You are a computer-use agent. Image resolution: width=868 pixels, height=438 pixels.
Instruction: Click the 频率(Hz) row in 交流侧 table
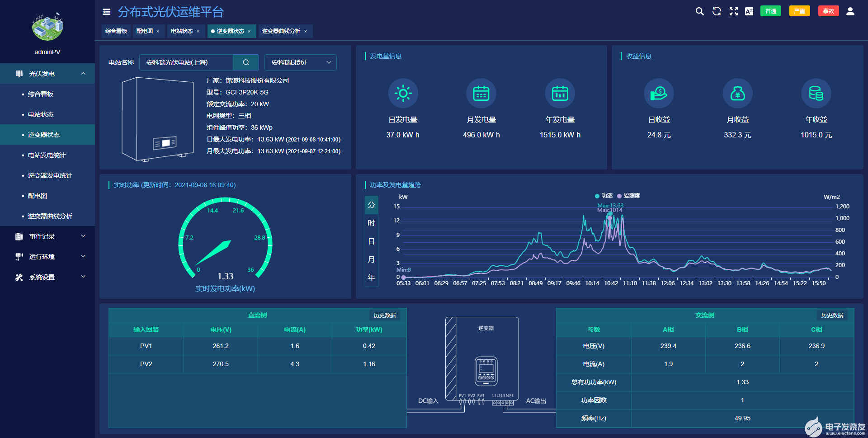click(705, 418)
